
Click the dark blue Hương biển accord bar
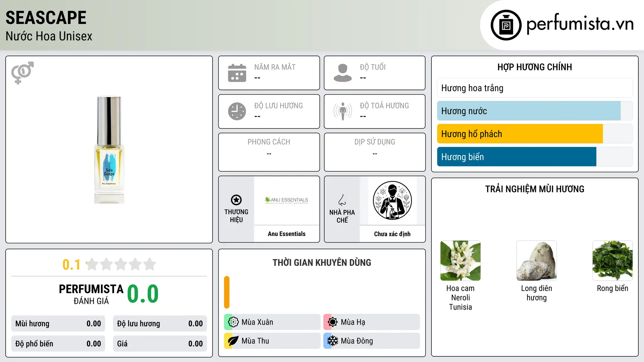(535, 157)
